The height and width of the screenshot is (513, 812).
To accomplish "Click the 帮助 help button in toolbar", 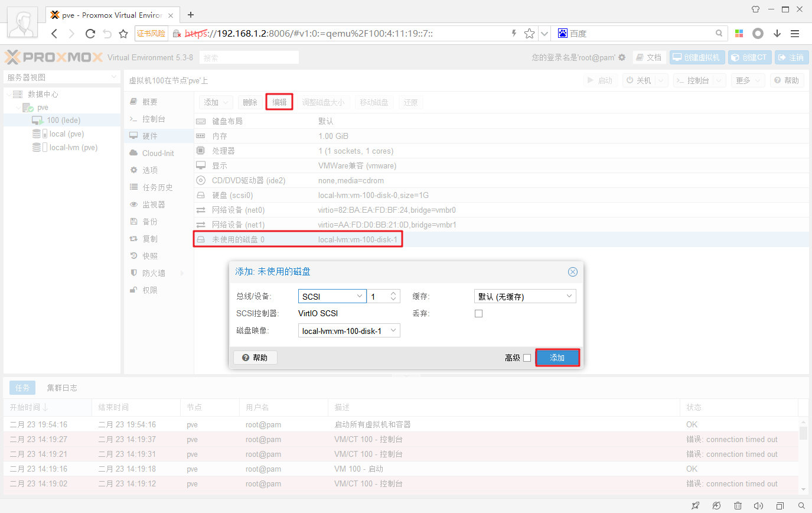I will pyautogui.click(x=787, y=80).
